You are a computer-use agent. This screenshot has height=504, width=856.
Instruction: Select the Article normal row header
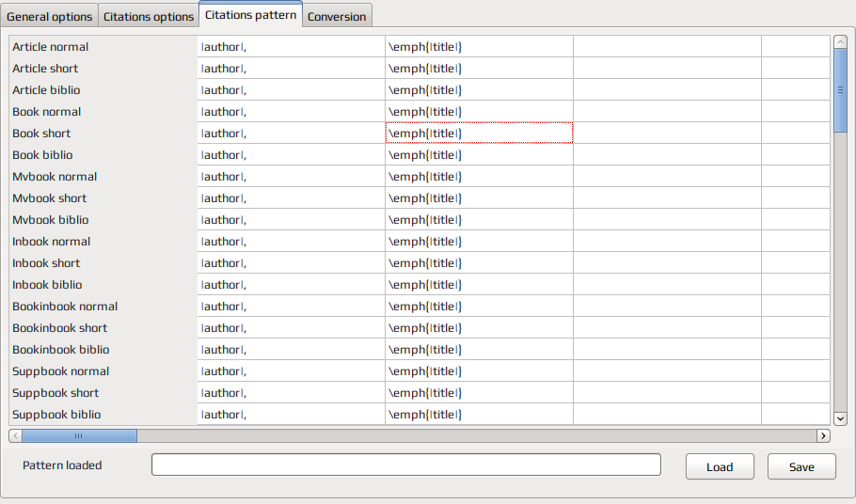pos(103,47)
